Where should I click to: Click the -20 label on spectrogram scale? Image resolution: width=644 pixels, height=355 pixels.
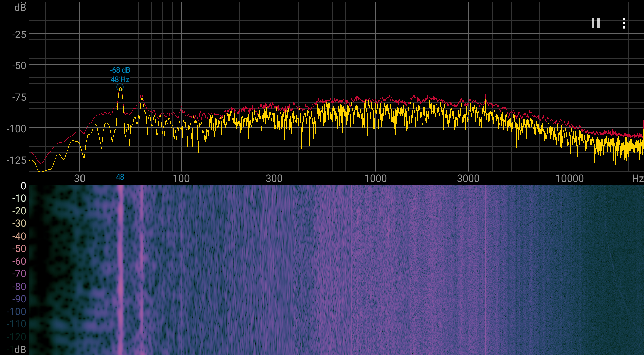19,211
